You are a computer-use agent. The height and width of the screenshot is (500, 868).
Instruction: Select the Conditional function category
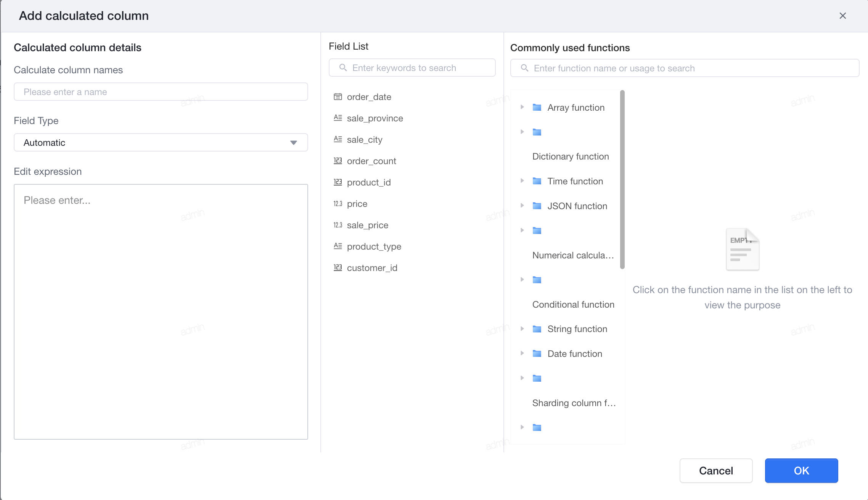573,305
